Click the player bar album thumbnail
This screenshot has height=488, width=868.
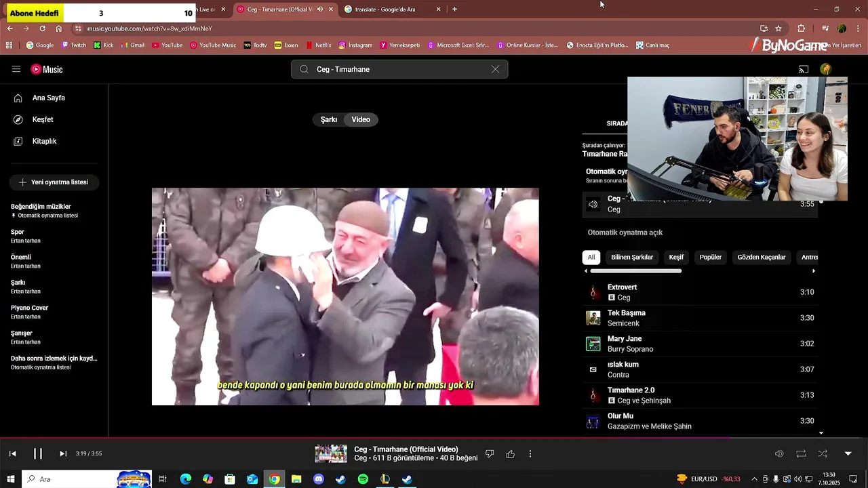click(x=331, y=453)
